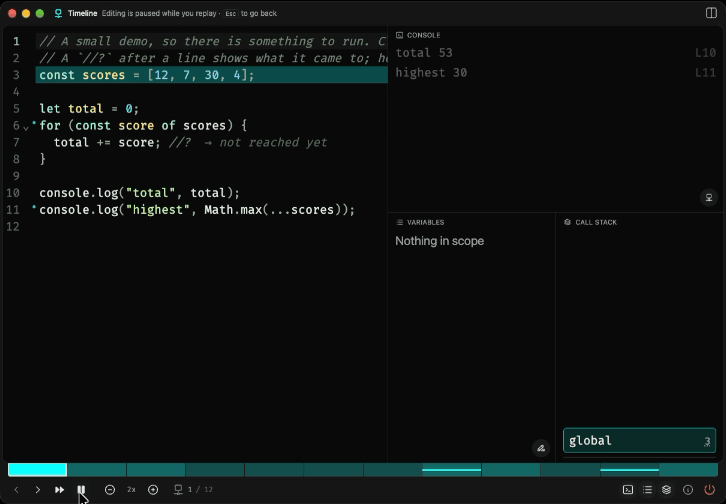726x504 pixels.
Task: Decrease playback speed with the minus icon
Action: [x=110, y=490]
